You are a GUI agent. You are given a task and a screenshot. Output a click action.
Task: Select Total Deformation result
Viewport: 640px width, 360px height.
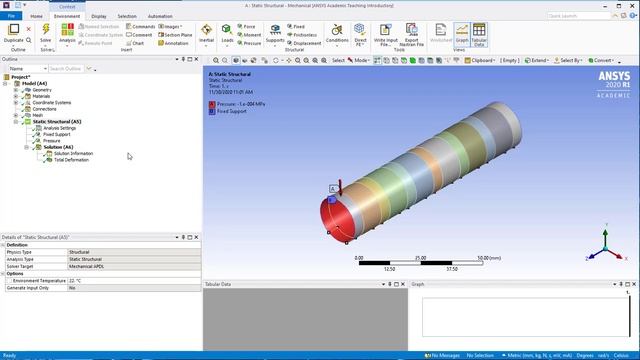click(x=71, y=160)
